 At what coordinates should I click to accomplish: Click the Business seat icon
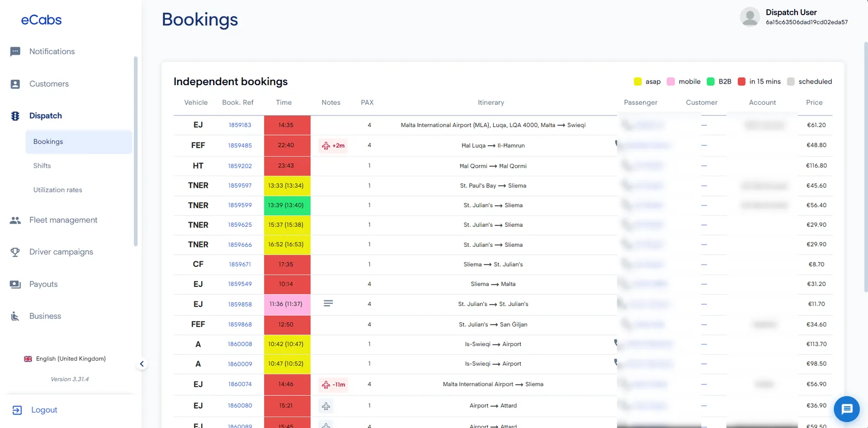pos(15,316)
